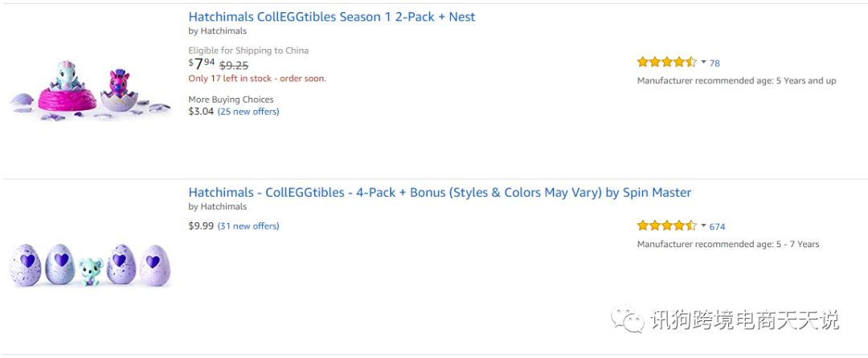This screenshot has height=358, width=868.
Task: Click 'by Hatchimals' under the 4-Pack title
Action: click(218, 206)
